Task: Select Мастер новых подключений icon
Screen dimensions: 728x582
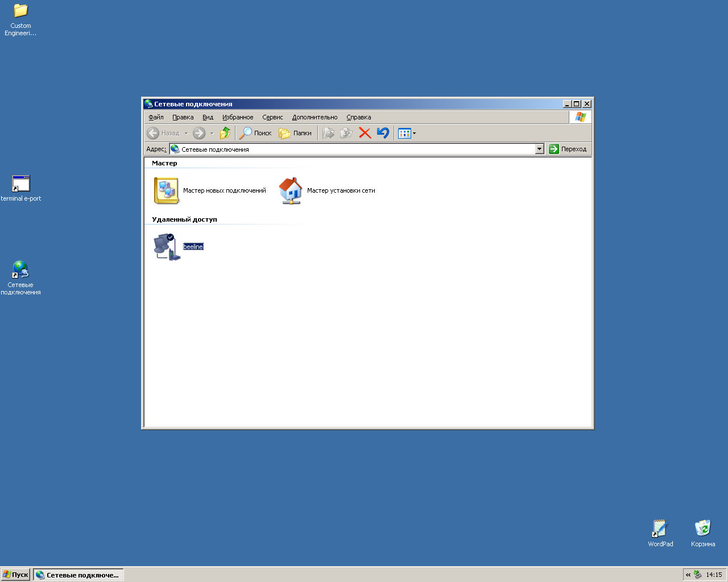Action: tap(166, 190)
